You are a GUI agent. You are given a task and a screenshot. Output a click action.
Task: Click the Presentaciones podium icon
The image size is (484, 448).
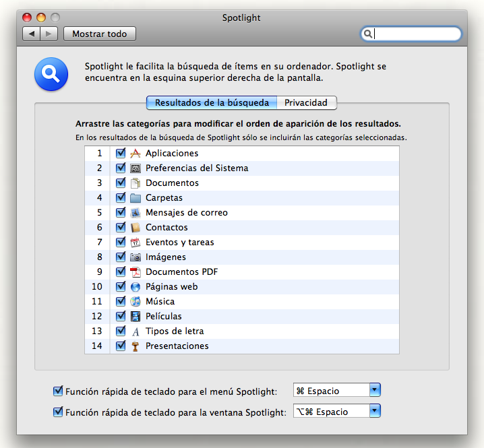click(x=135, y=346)
